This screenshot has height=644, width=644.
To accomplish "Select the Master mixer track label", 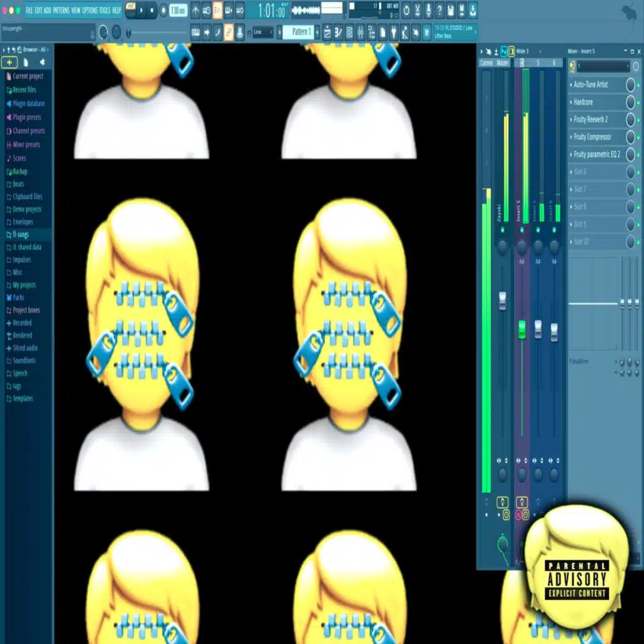I will (x=502, y=63).
